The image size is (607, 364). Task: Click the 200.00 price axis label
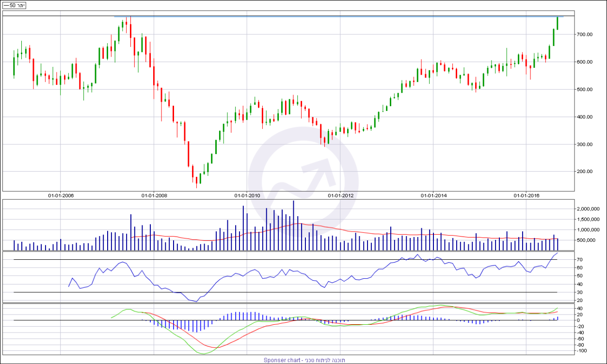point(584,172)
